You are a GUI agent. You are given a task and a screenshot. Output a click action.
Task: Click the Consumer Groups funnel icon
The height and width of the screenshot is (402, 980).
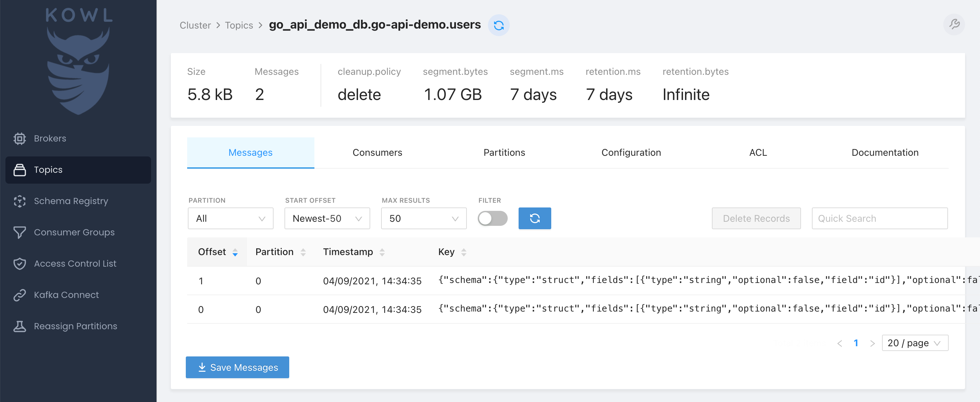click(19, 232)
